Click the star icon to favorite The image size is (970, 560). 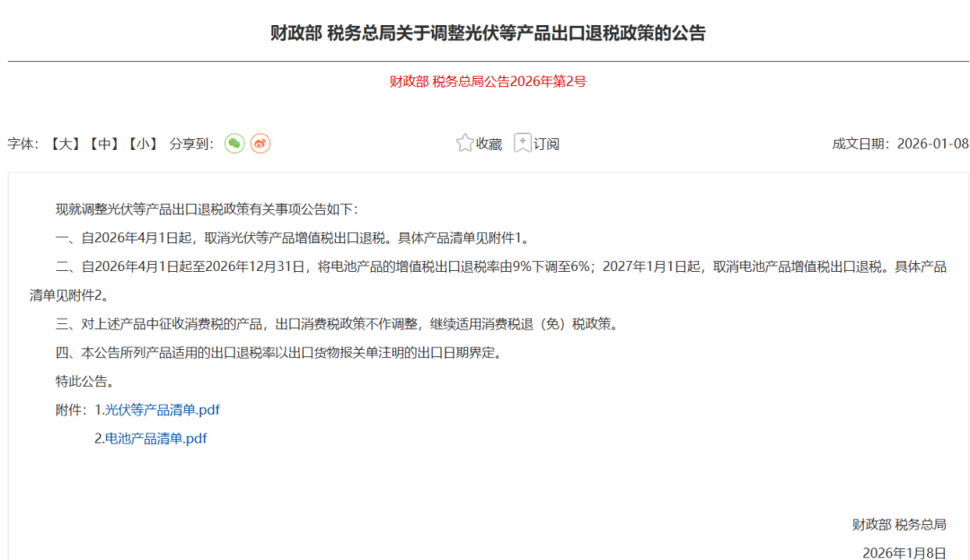(464, 142)
